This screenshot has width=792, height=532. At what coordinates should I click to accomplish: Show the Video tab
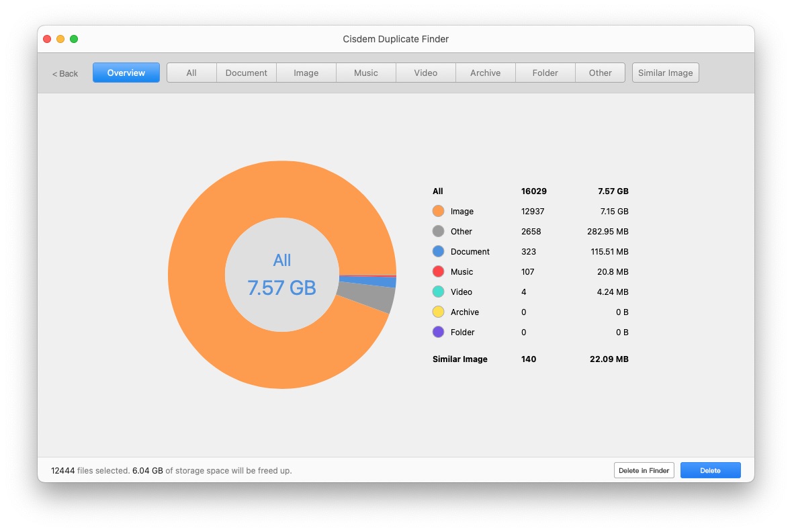coord(426,73)
